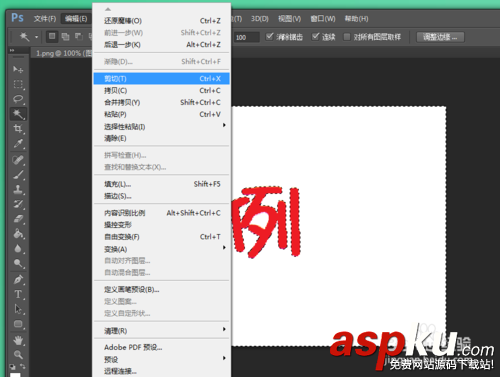This screenshot has height=377, width=500.
Task: Select the Pen tool
Action: pos(18,279)
